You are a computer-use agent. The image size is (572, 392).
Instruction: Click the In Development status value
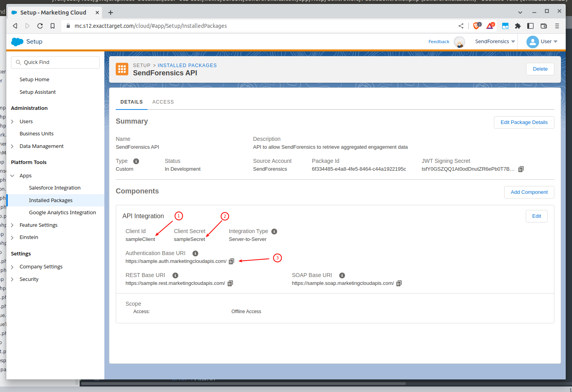pos(182,169)
